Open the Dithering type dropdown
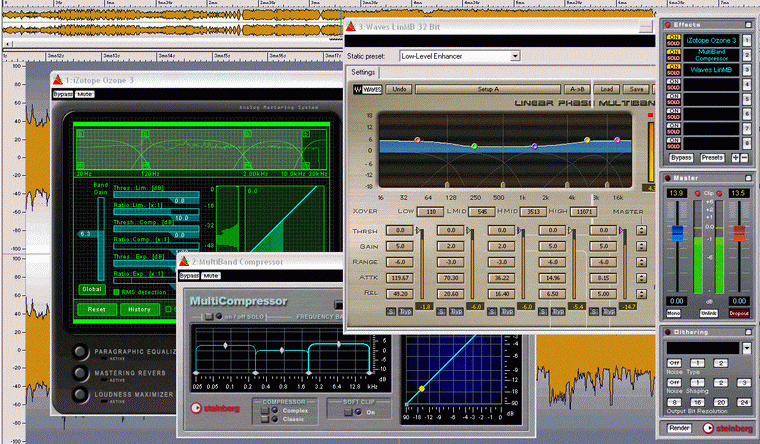Screen dimensions: 760x444 [745, 347]
